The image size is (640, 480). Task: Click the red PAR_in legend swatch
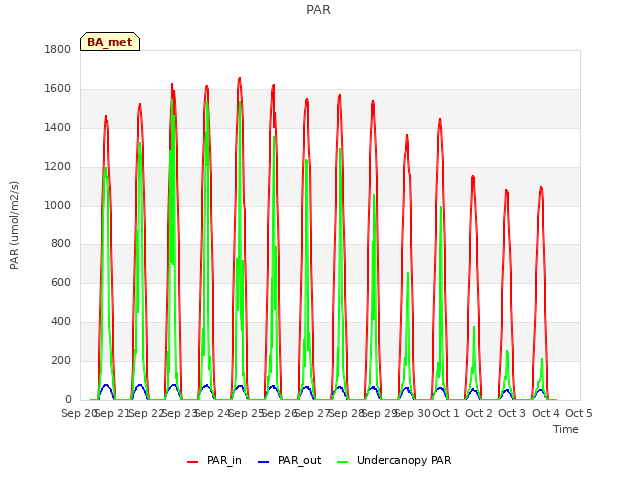[192, 462]
